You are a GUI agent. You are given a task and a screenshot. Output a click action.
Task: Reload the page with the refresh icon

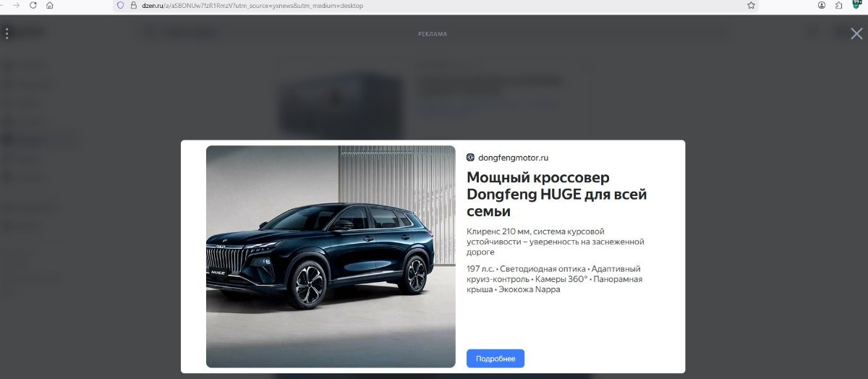click(x=33, y=5)
